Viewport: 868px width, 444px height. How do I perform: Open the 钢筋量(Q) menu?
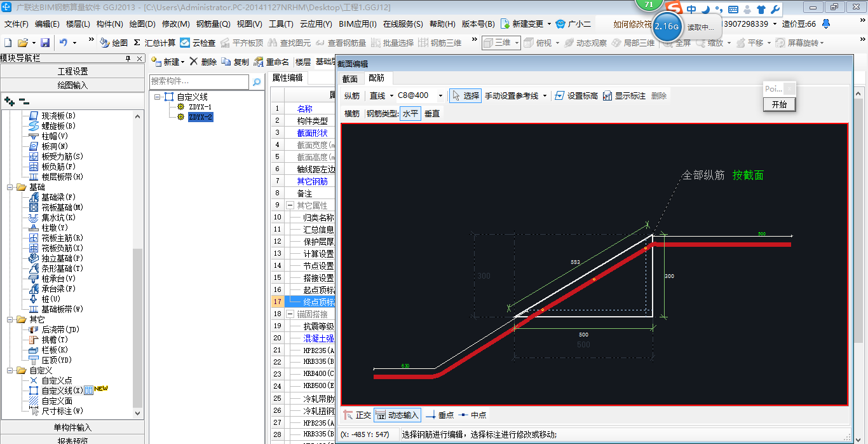[x=213, y=24]
